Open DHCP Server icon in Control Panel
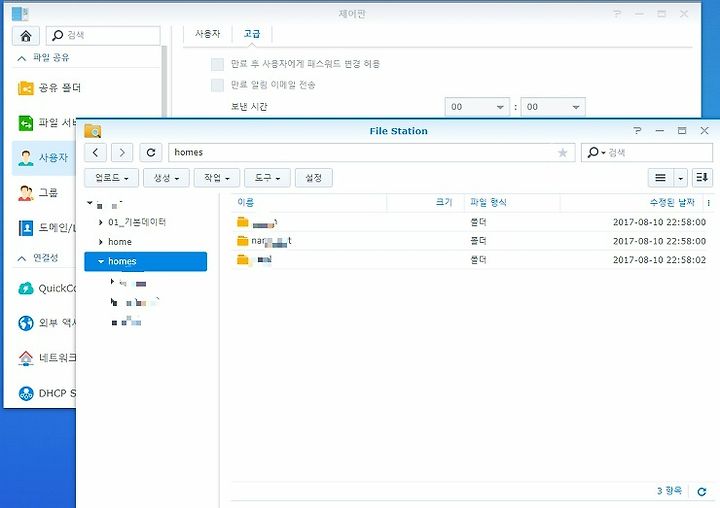Image resolution: width=720 pixels, height=508 pixels. click(x=26, y=393)
